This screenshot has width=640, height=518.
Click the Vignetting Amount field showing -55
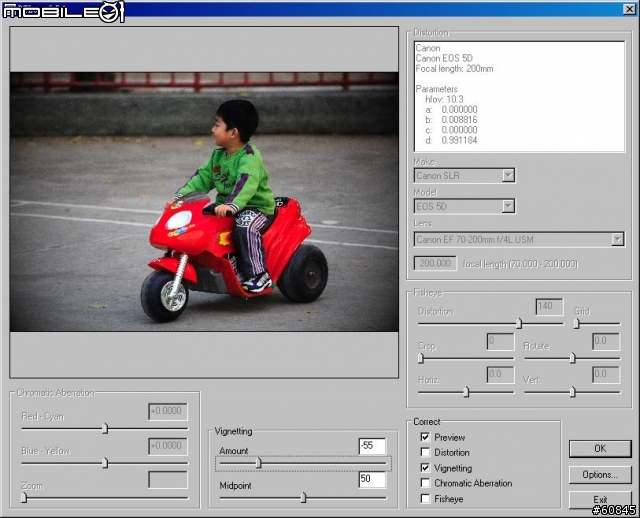tap(372, 446)
